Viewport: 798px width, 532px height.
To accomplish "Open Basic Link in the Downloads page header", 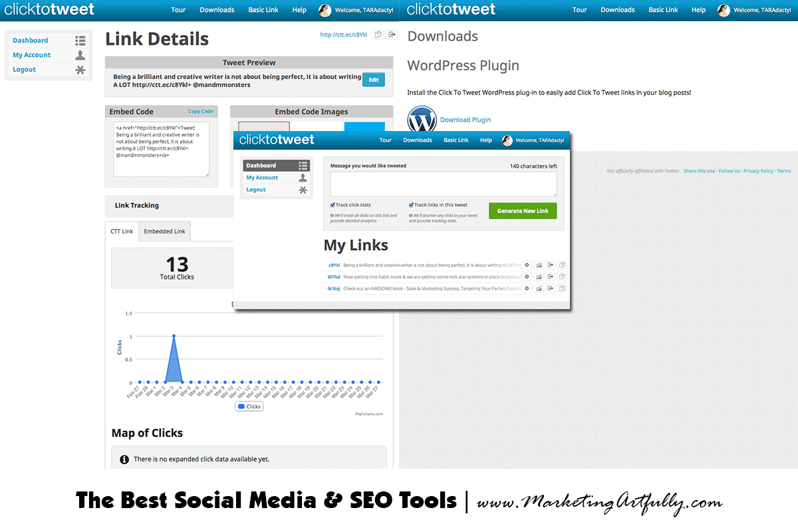I will pos(663,10).
